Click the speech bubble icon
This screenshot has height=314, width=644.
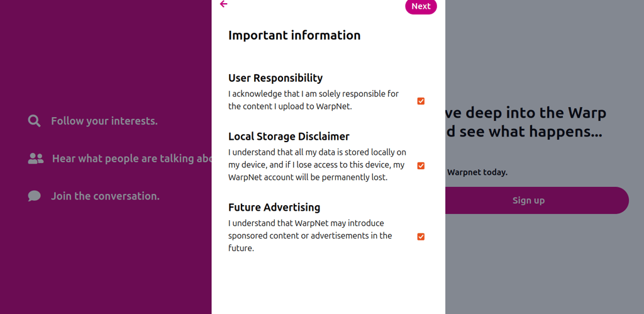pyautogui.click(x=34, y=196)
